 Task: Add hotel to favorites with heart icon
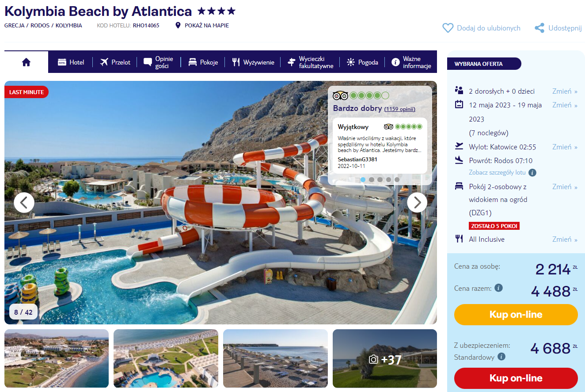pyautogui.click(x=448, y=28)
